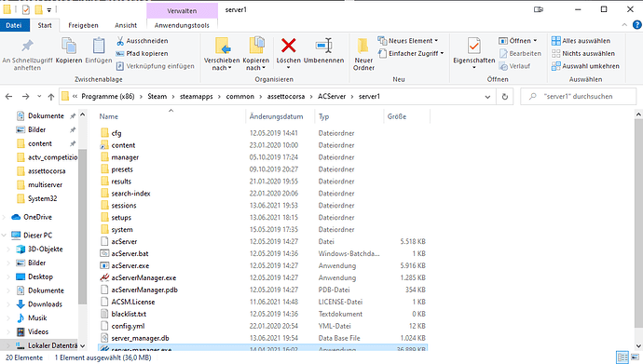Rename the file using Umbenennen
The width and height of the screenshot is (643, 364).
323,51
